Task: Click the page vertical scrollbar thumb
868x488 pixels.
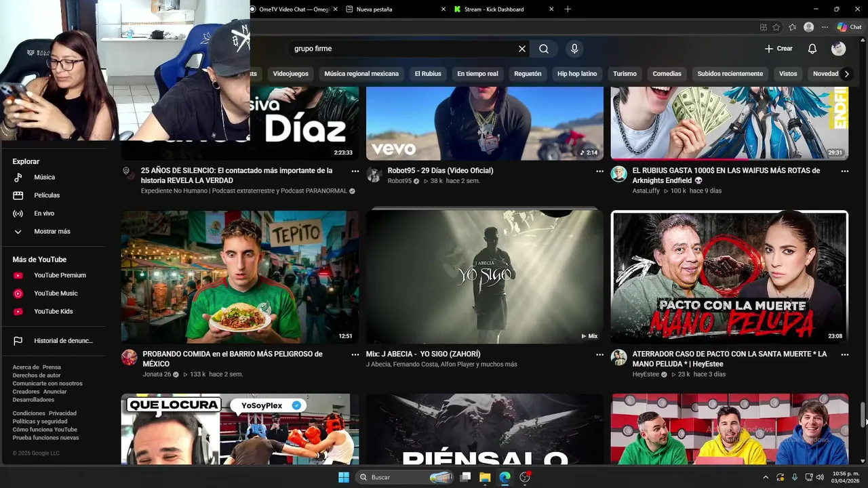Action: tap(863, 415)
